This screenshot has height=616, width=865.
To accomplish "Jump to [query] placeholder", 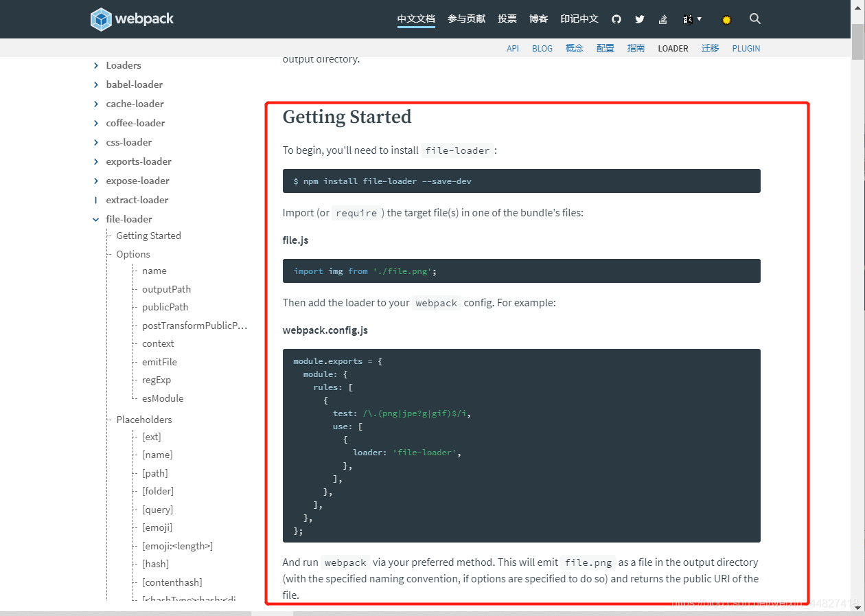I will (158, 510).
